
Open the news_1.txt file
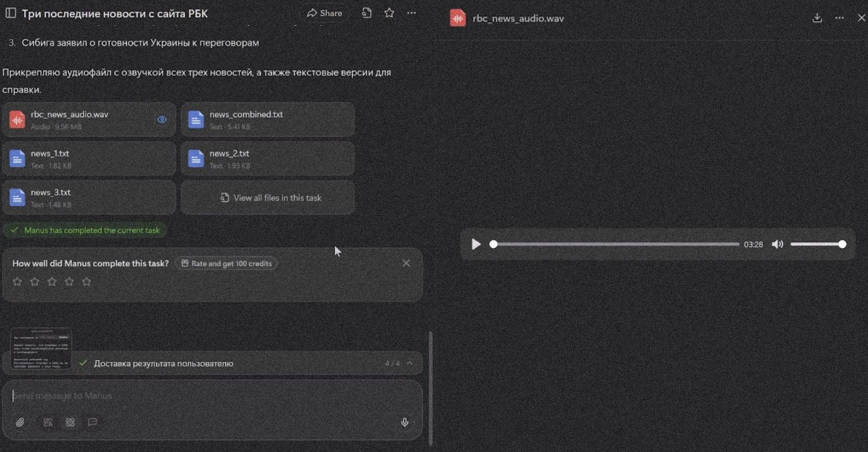[x=89, y=158]
